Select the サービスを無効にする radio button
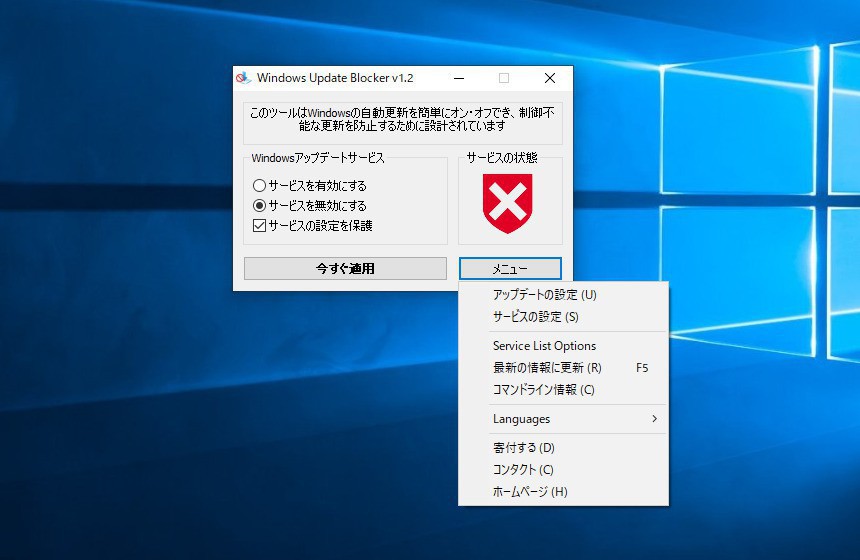The width and height of the screenshot is (860, 560). click(259, 206)
